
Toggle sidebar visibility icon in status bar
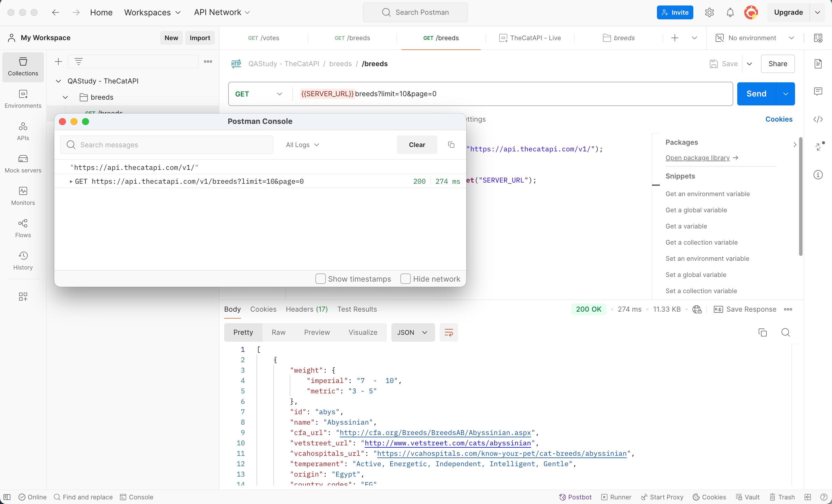[x=7, y=497]
